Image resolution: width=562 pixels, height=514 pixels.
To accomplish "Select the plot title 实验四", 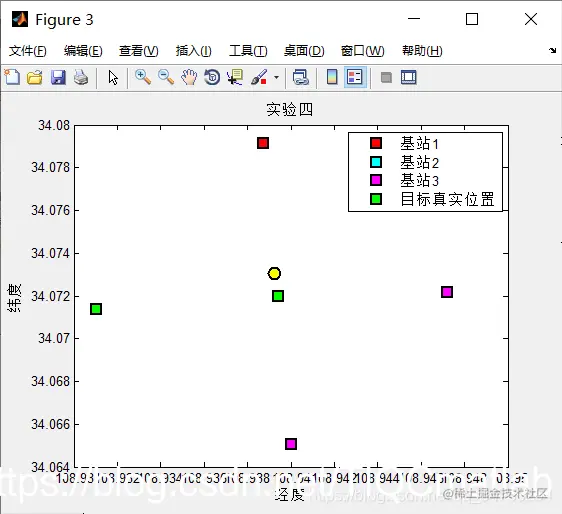I will point(289,109).
